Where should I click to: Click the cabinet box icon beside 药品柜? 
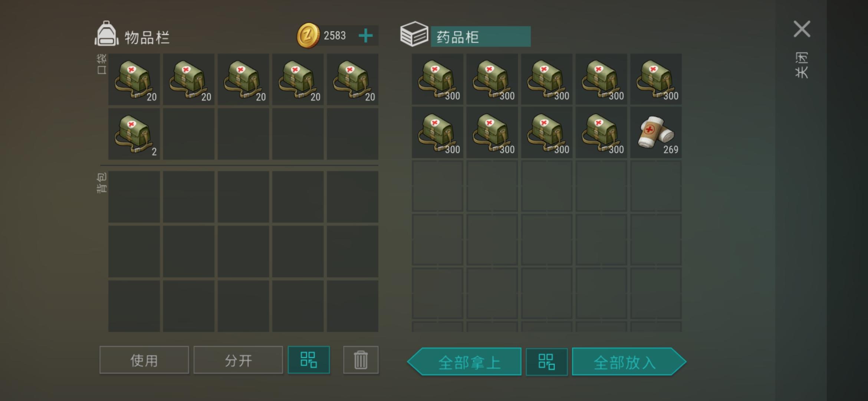pyautogui.click(x=414, y=34)
